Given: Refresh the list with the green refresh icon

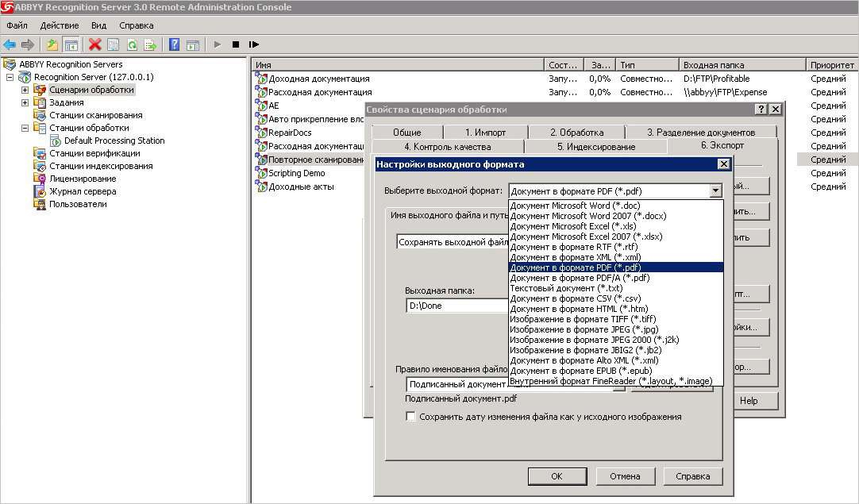Looking at the screenshot, I should (x=132, y=44).
